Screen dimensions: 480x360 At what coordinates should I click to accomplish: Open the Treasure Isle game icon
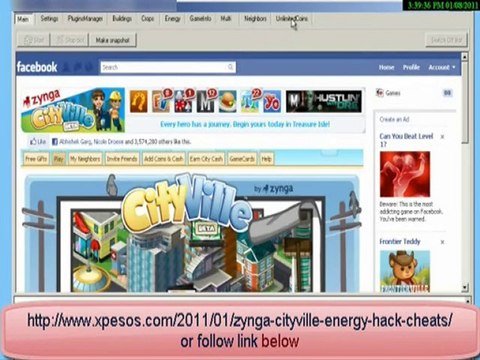250,101
